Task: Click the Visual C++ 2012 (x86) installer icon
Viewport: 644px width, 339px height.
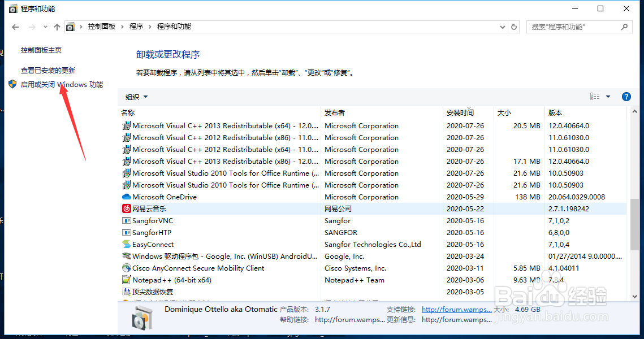Action: coord(127,137)
